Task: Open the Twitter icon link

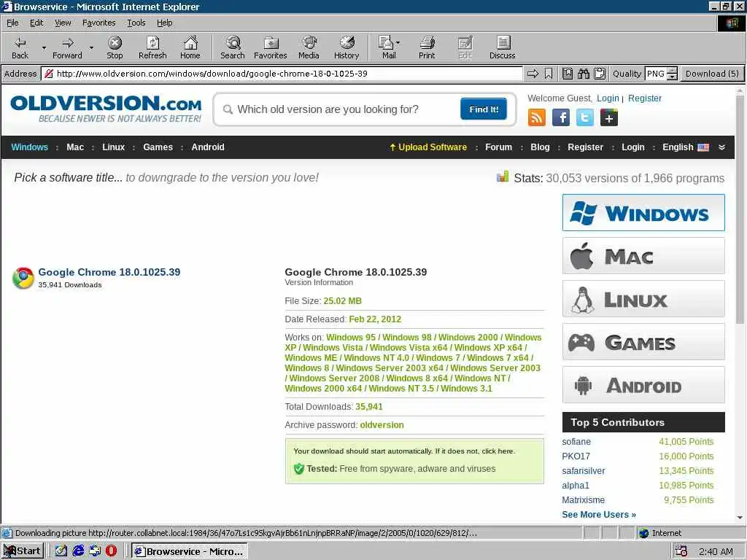Action: pyautogui.click(x=585, y=117)
